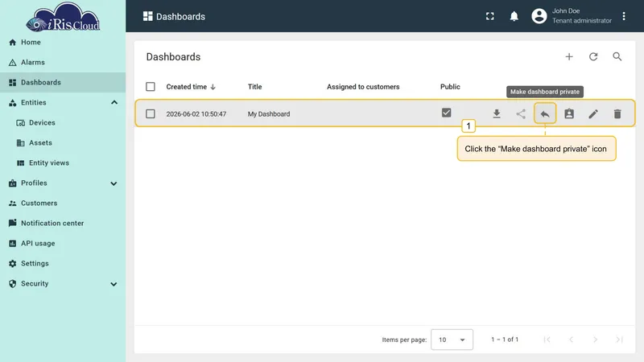Click My Dashboard title cell
Screen dimensions: 644x362
click(x=269, y=113)
